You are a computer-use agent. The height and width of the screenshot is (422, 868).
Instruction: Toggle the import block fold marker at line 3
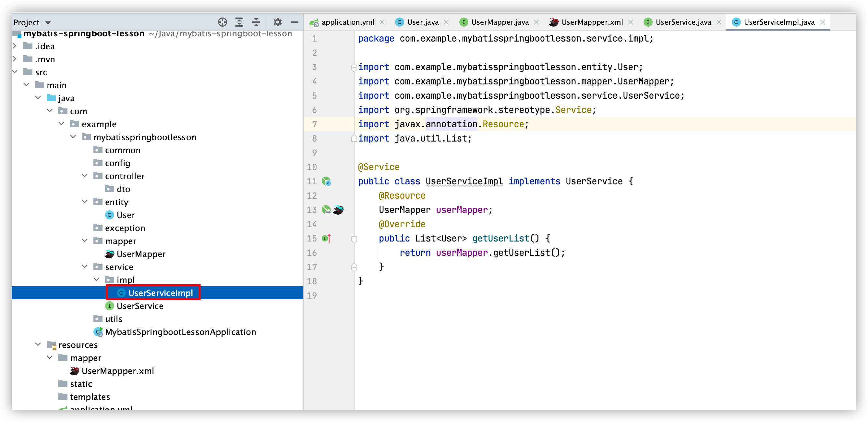pos(354,68)
